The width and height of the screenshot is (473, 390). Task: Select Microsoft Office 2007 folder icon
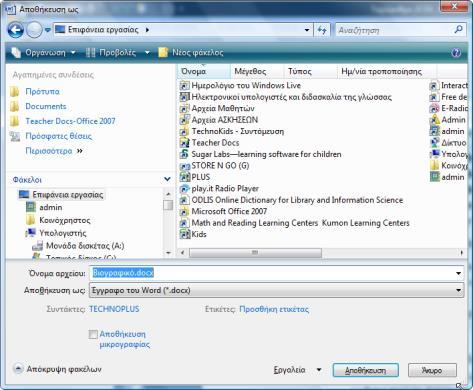coord(184,211)
